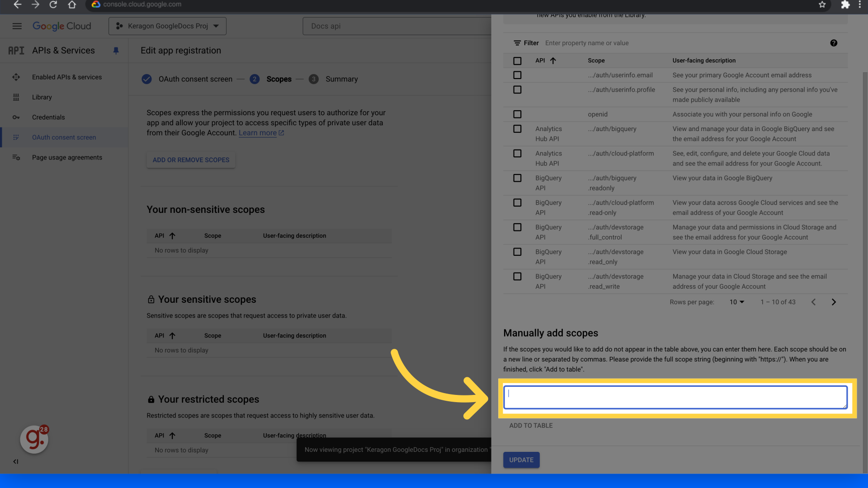Open the Learn more link
The image size is (868, 488).
point(258,133)
